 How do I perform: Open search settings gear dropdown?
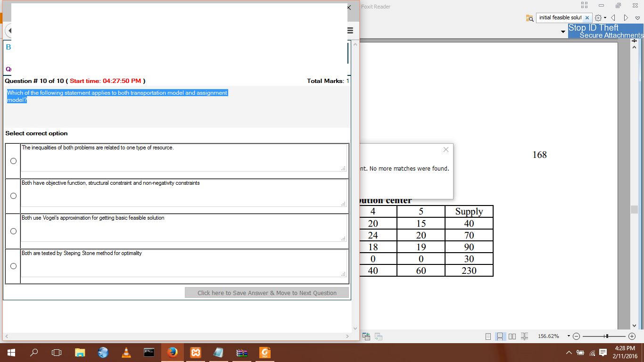tap(599, 18)
